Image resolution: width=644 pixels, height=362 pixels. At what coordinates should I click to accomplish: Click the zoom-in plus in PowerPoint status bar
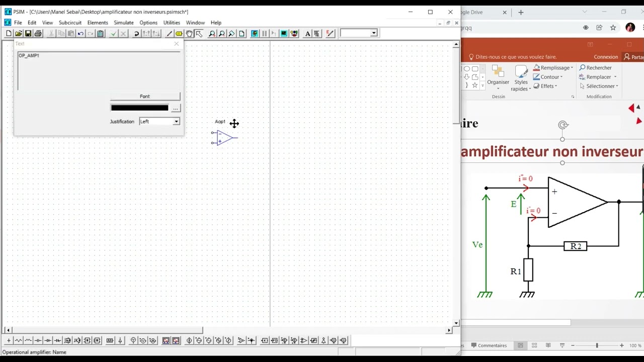point(622,345)
